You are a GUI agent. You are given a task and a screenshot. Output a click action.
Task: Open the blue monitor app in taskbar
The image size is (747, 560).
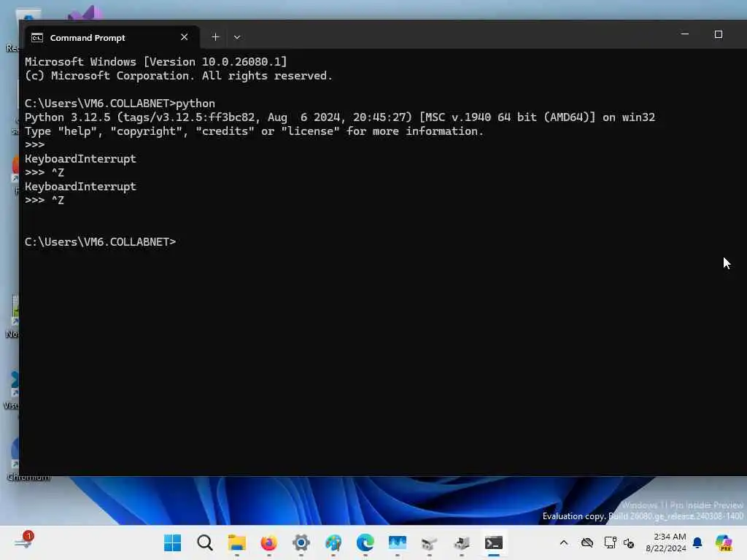click(x=398, y=542)
